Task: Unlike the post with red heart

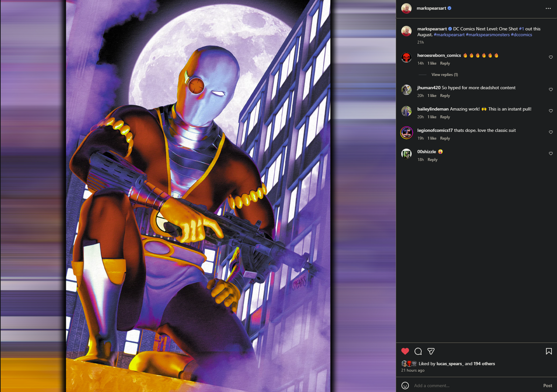Action: click(x=405, y=351)
